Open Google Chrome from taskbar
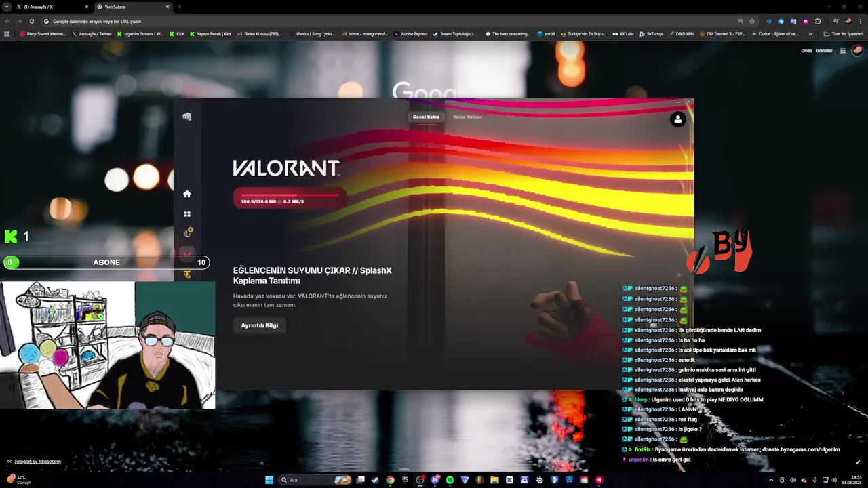Image resolution: width=868 pixels, height=488 pixels. tap(391, 480)
